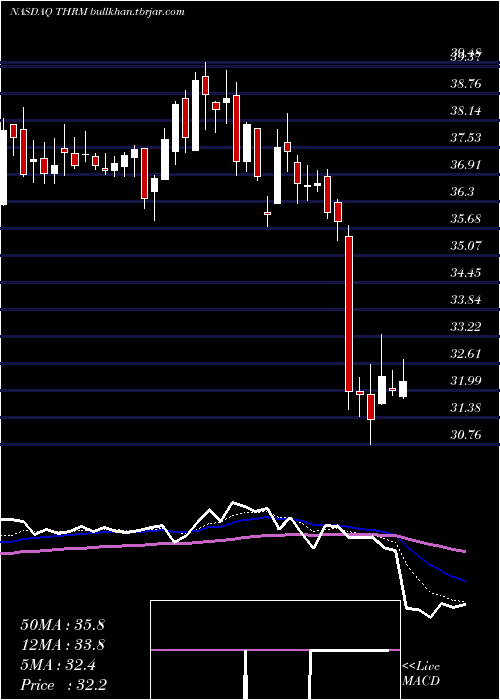Click the 35.07 price axis label

(x=466, y=246)
